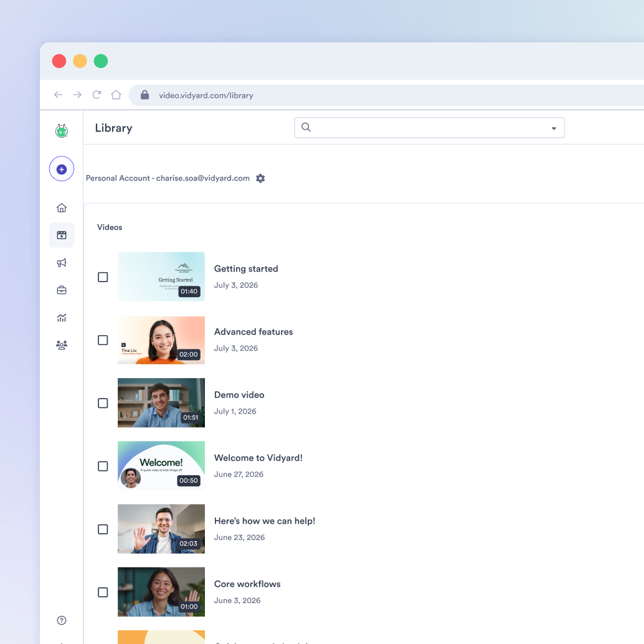Open the megaphone icon in sidebar
Image resolution: width=644 pixels, height=644 pixels.
click(x=62, y=263)
